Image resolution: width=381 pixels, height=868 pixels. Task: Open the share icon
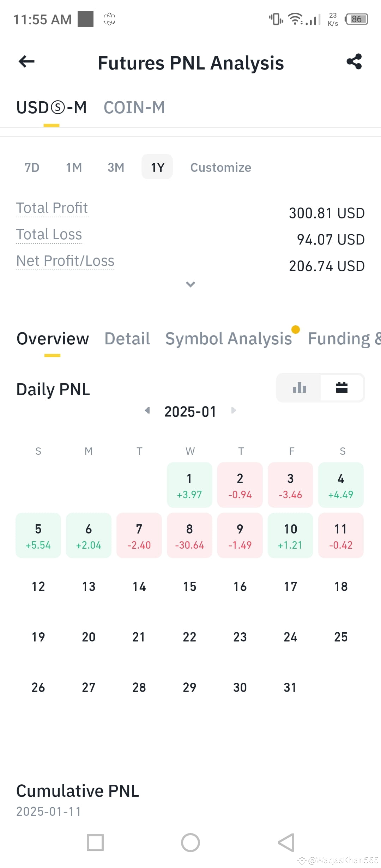354,62
